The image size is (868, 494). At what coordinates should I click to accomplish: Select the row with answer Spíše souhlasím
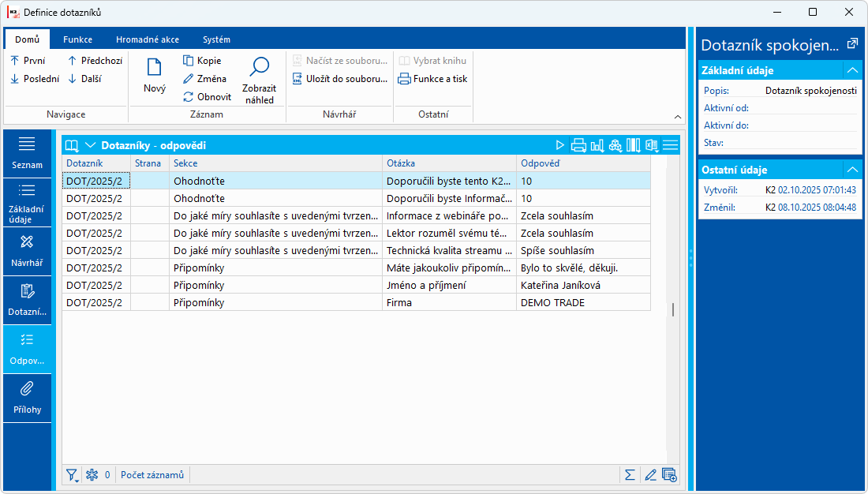[357, 250]
